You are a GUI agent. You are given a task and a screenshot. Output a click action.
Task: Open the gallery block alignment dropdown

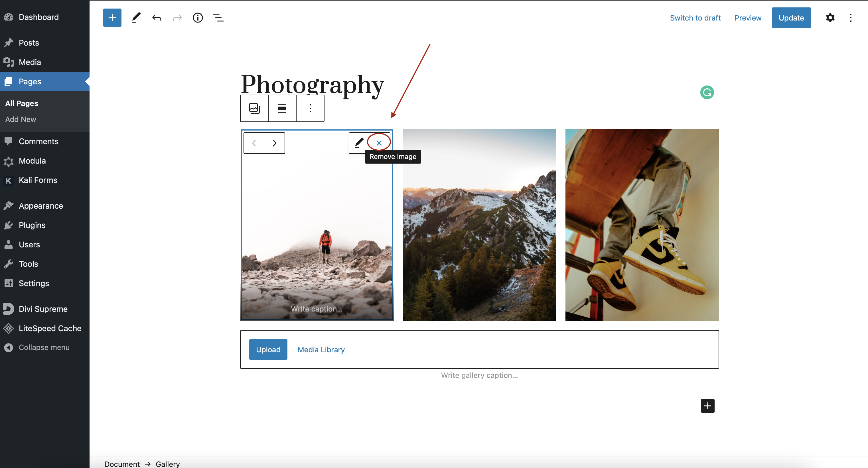[282, 108]
